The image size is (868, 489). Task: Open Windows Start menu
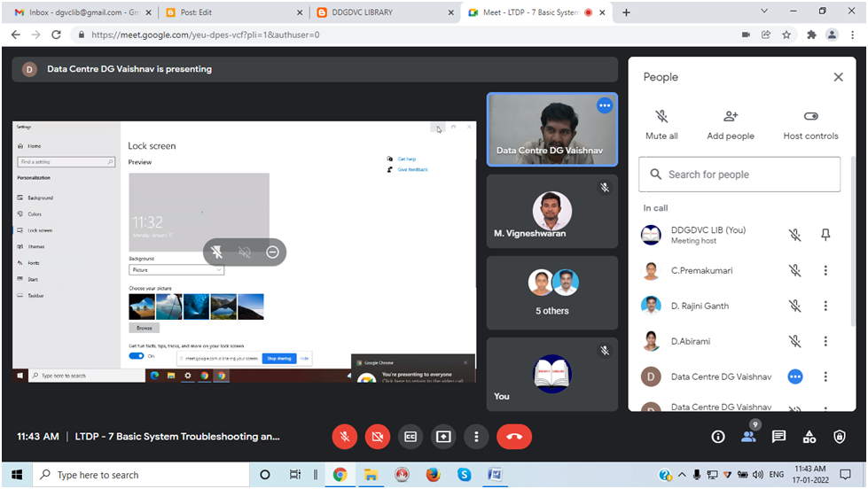pos(17,475)
